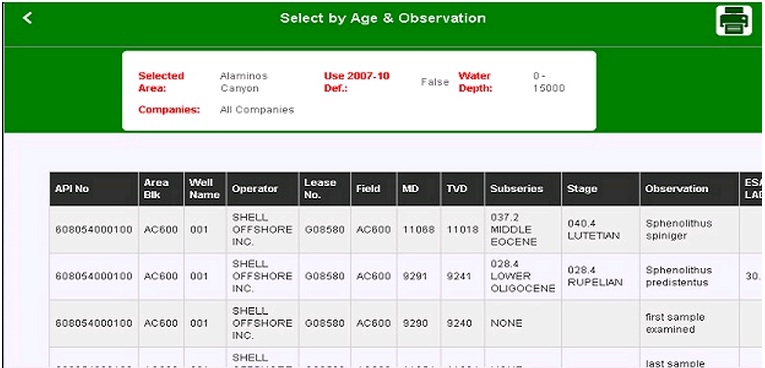Image resolution: width=765 pixels, height=368 pixels.
Task: Select the Well Name column header
Action: (205, 189)
